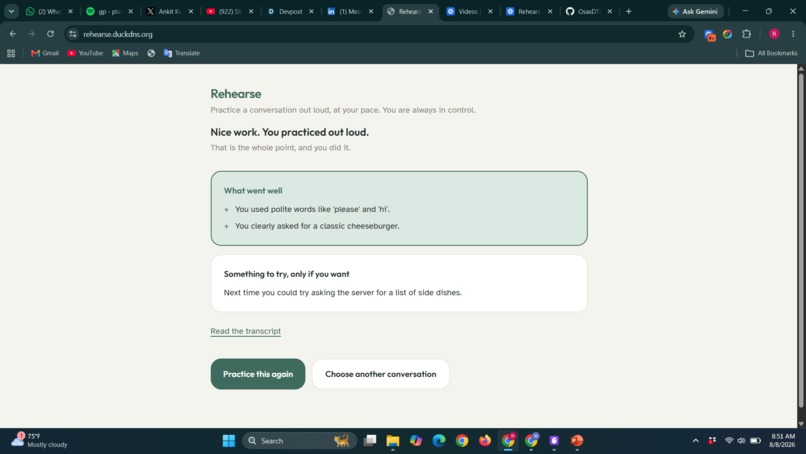Bookmark this page with the star icon
Image resolution: width=806 pixels, height=454 pixels.
(x=682, y=34)
